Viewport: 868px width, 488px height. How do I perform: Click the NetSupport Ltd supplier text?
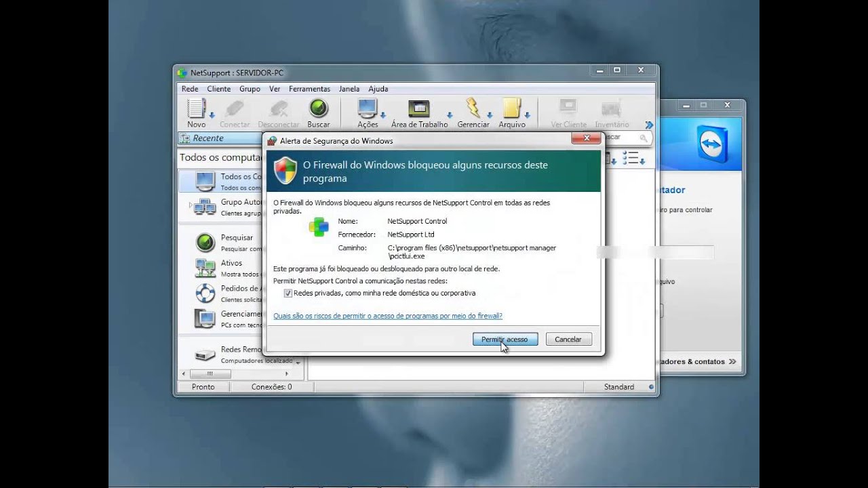[411, 235]
